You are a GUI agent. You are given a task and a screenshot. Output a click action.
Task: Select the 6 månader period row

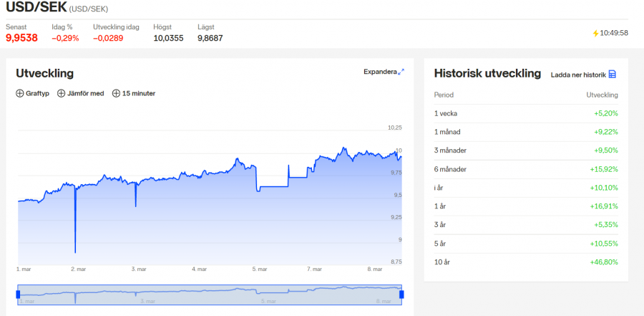click(x=526, y=169)
